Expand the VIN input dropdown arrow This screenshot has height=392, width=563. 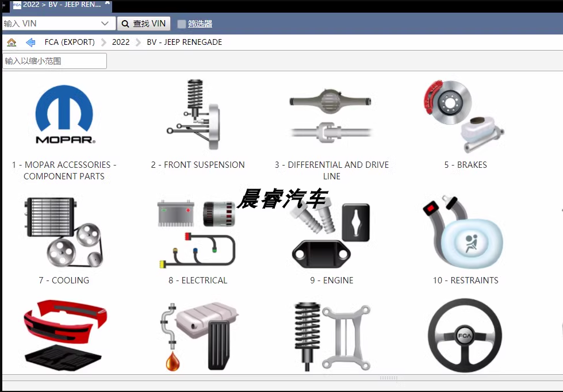click(x=105, y=24)
